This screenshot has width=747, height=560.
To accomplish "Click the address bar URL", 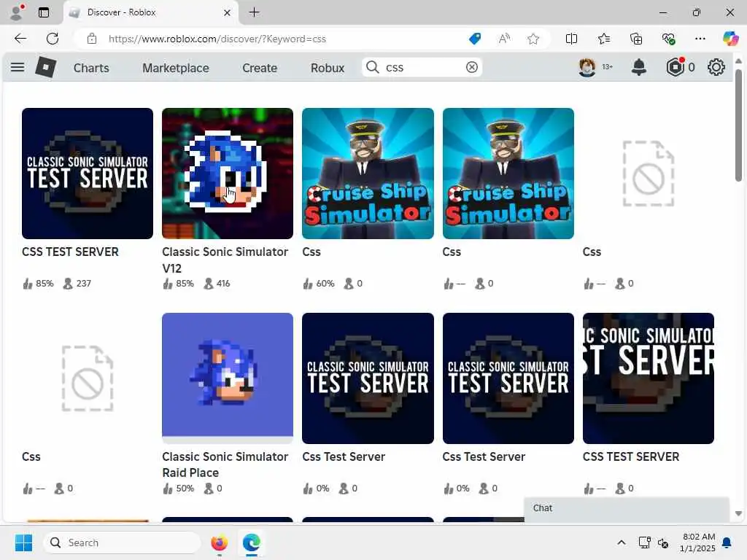I will tap(217, 39).
